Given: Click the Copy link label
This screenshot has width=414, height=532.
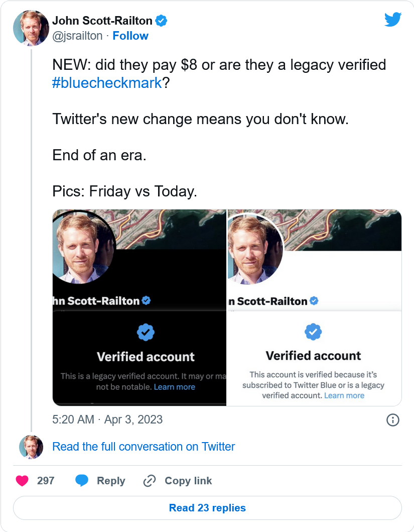Looking at the screenshot, I should click(188, 481).
